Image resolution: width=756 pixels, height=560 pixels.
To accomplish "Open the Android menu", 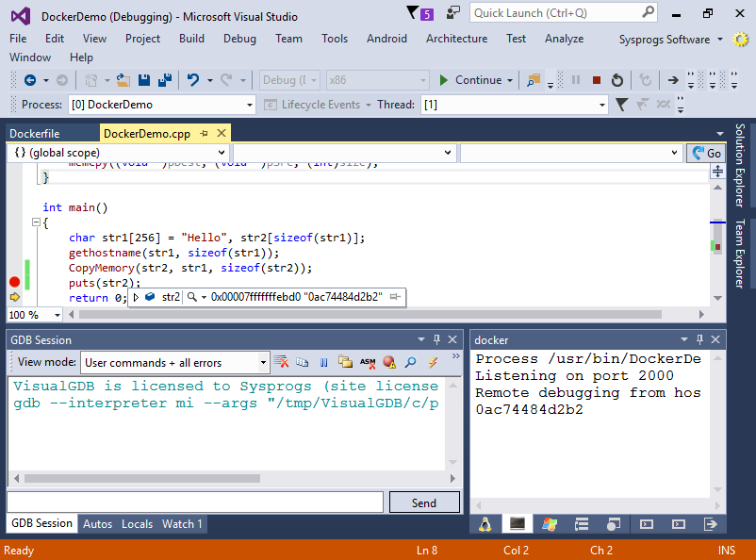I will [x=386, y=39].
